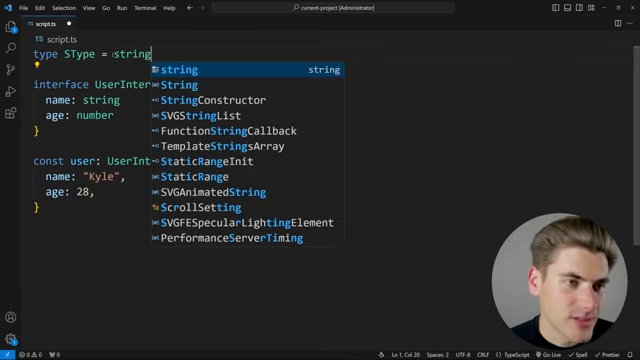Open the Help menu
This screenshot has width=640, height=360.
(x=169, y=8)
